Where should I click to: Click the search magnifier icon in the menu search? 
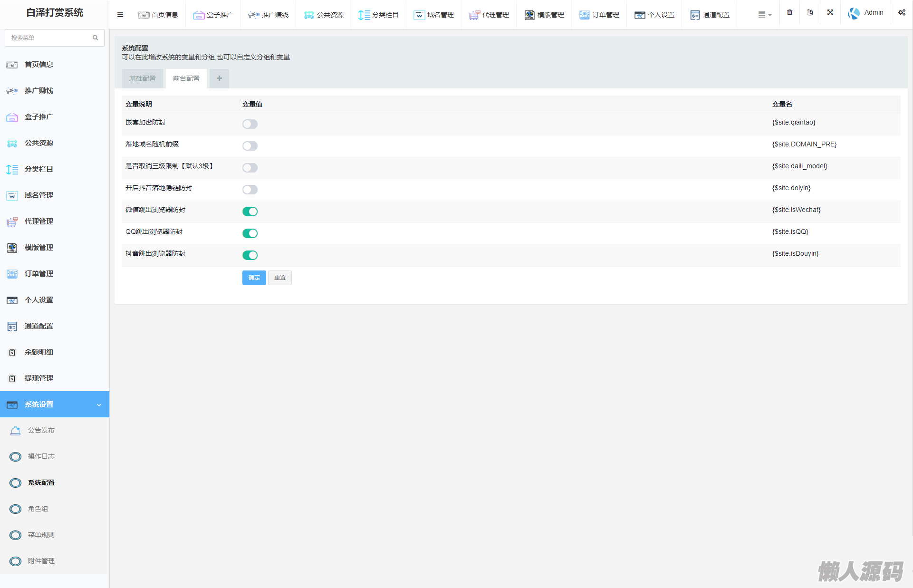coord(96,38)
